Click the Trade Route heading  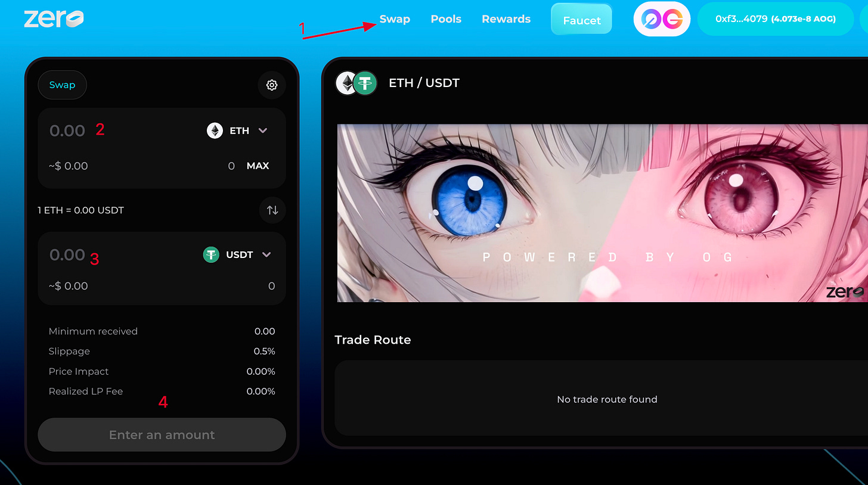pyautogui.click(x=373, y=340)
